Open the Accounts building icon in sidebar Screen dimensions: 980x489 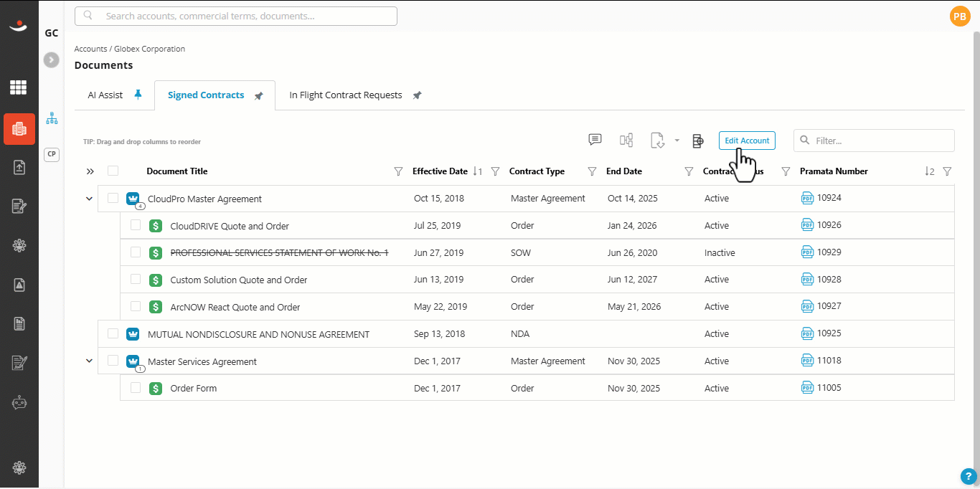click(19, 129)
